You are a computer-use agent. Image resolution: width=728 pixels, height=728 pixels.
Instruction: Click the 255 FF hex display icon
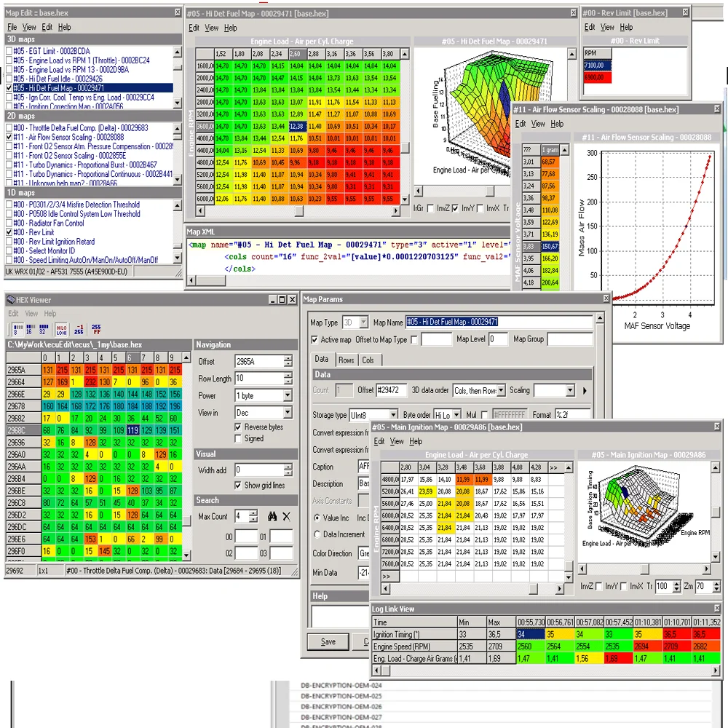95,329
